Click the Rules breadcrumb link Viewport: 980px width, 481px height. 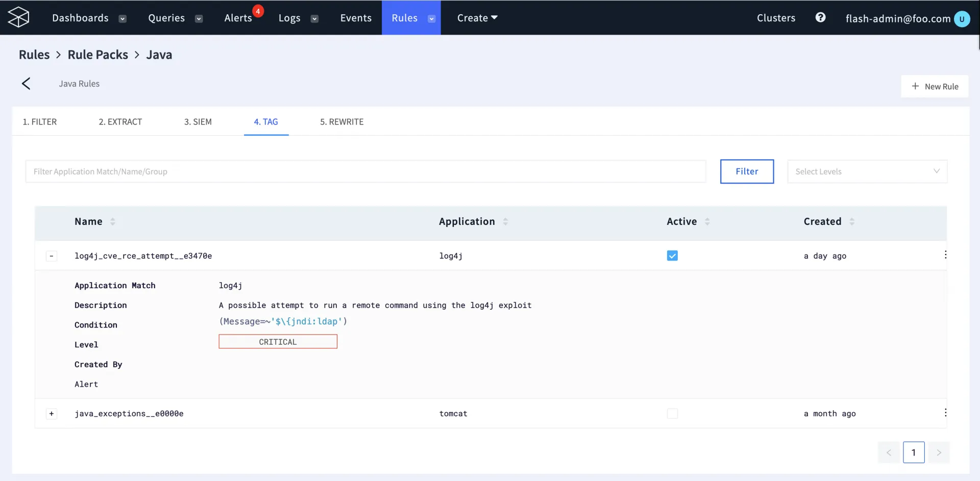click(34, 55)
